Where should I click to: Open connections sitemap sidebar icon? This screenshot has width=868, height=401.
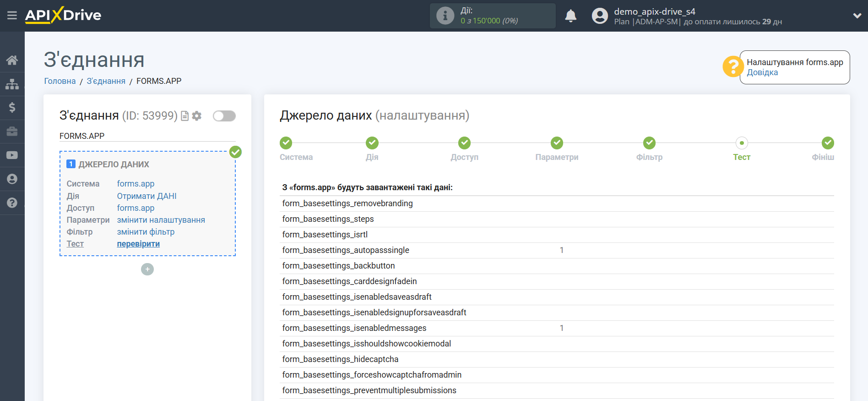12,84
